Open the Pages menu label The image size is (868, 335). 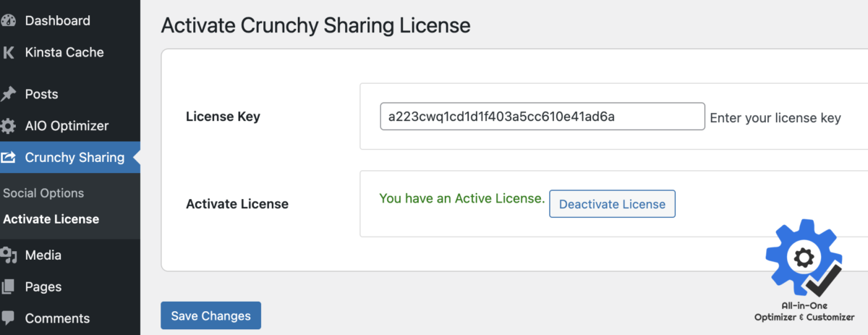pyautogui.click(x=43, y=287)
